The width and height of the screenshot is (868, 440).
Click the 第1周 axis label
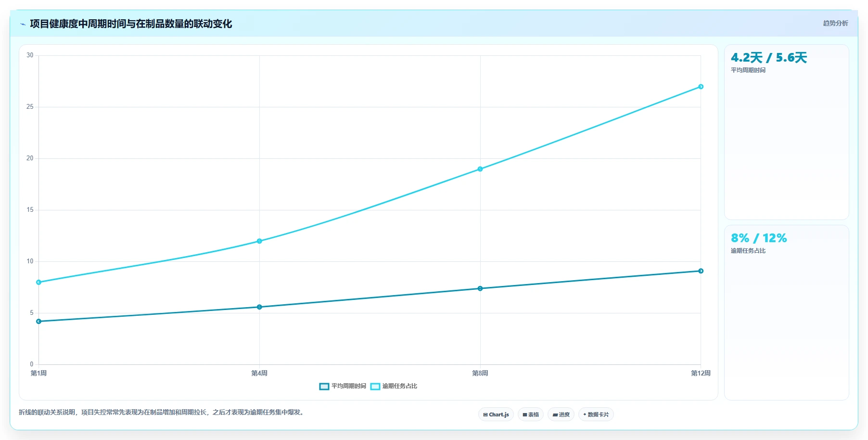[x=39, y=374]
